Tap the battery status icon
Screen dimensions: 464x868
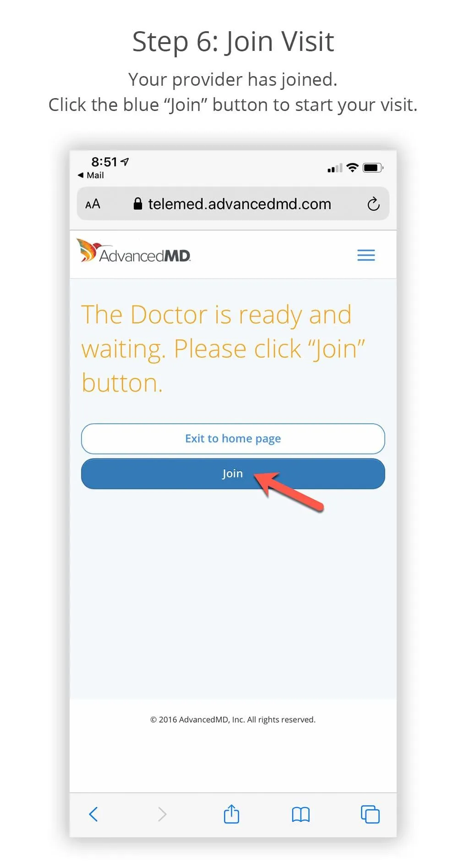[x=373, y=168]
